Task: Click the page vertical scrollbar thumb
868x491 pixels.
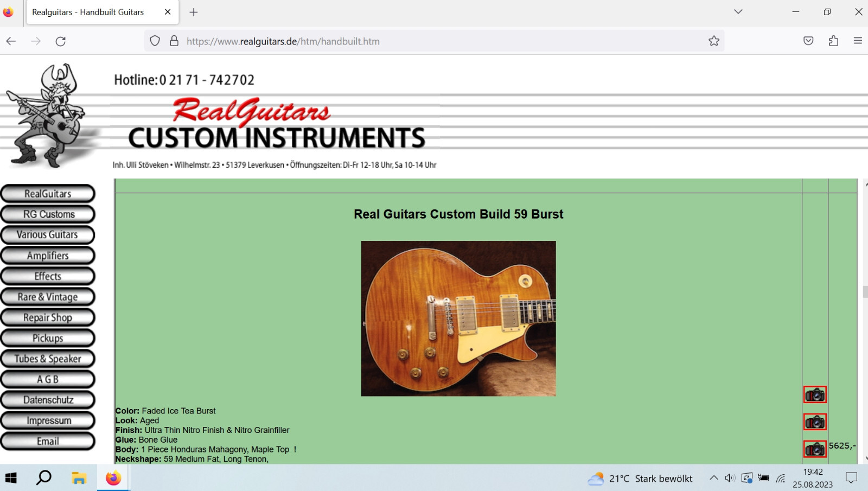Action: pyautogui.click(x=865, y=291)
